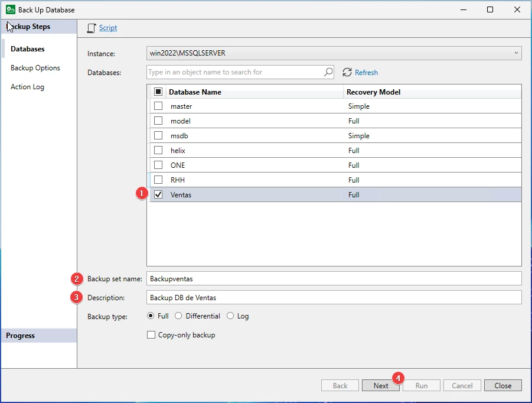This screenshot has height=403, width=532.
Task: Click Full recovery model in Ventas row
Action: tap(354, 195)
